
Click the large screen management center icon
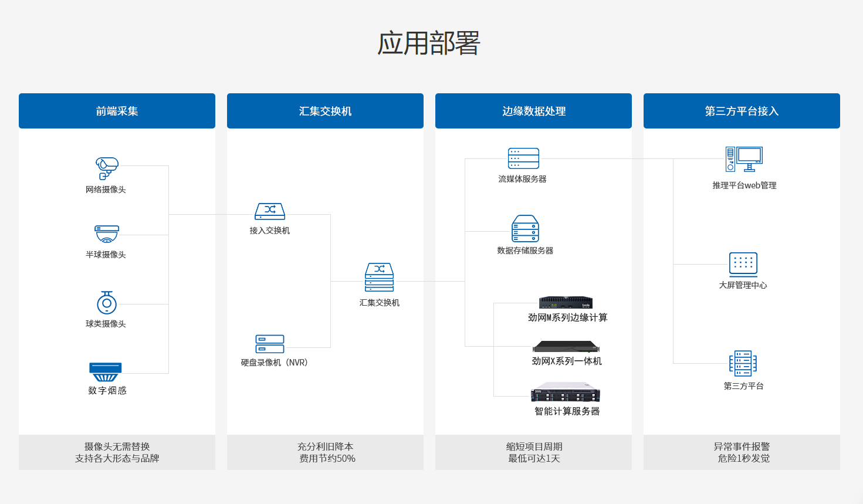pyautogui.click(x=743, y=265)
